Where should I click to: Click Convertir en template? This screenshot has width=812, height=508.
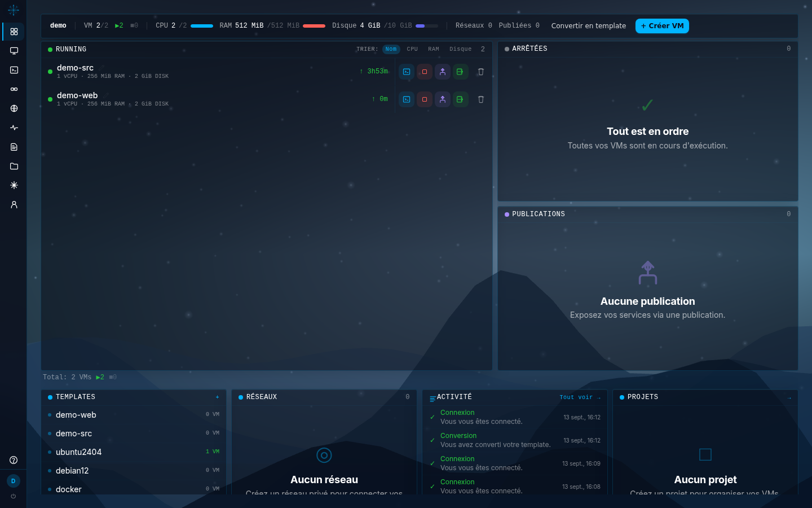tap(589, 26)
